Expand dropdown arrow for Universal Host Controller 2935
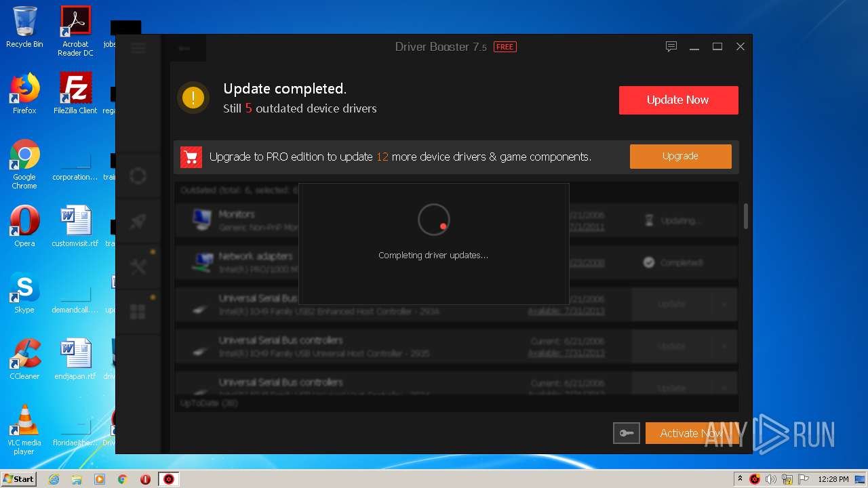Image resolution: width=868 pixels, height=488 pixels. [x=724, y=346]
